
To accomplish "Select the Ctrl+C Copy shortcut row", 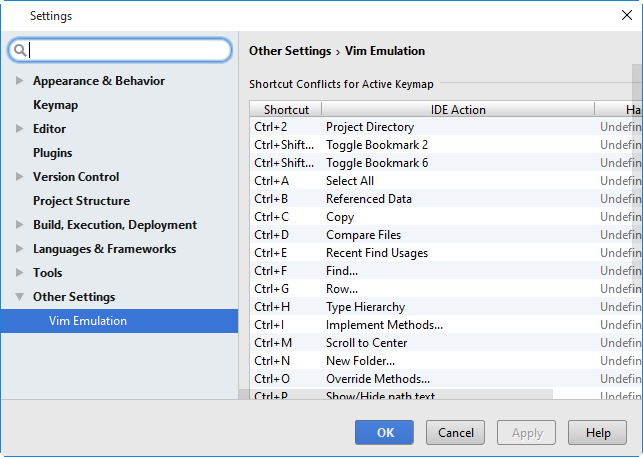I will pyautogui.click(x=420, y=217).
